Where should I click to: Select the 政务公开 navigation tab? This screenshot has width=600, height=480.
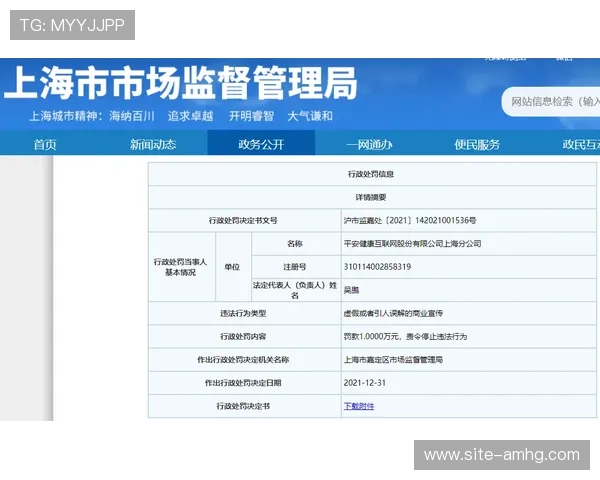[x=261, y=143]
